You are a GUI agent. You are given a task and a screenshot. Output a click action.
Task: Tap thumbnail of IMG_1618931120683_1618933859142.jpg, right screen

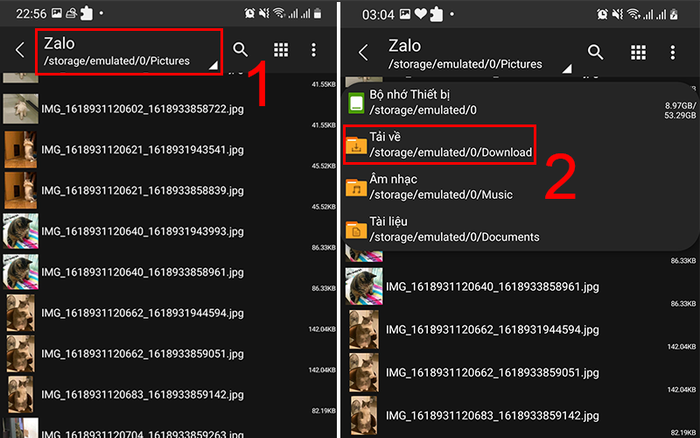point(364,415)
